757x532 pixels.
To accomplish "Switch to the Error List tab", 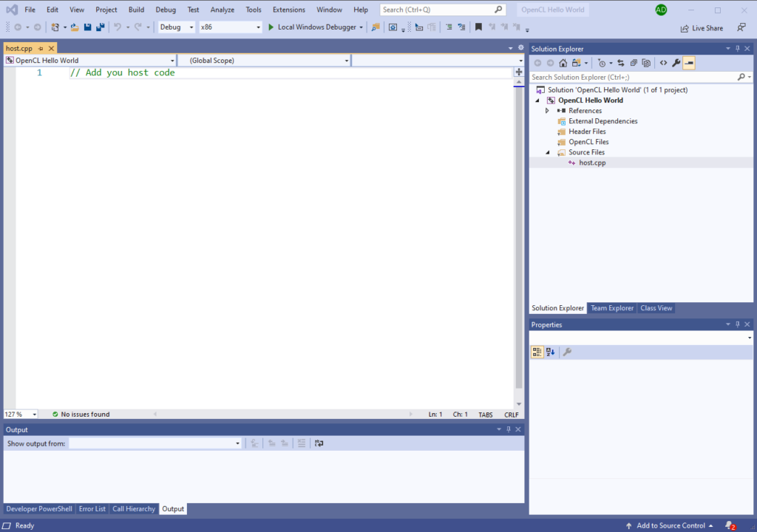I will point(92,509).
